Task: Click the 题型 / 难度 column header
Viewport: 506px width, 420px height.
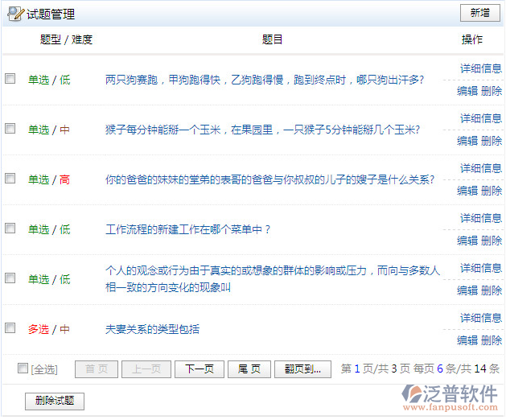Action: (66, 39)
